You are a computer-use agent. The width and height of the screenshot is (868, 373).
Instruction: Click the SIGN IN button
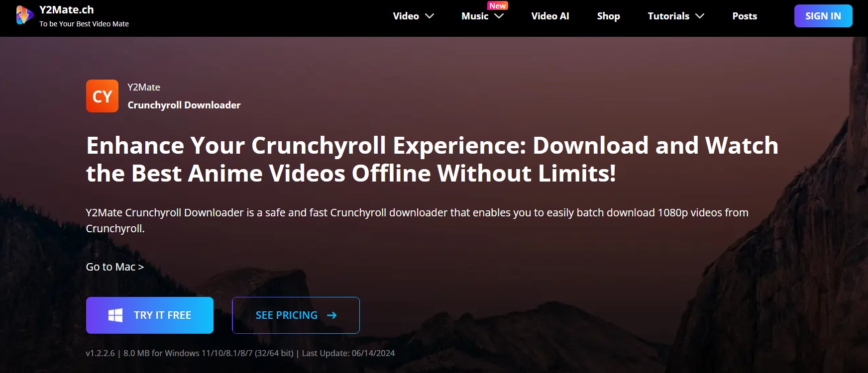coord(823,16)
